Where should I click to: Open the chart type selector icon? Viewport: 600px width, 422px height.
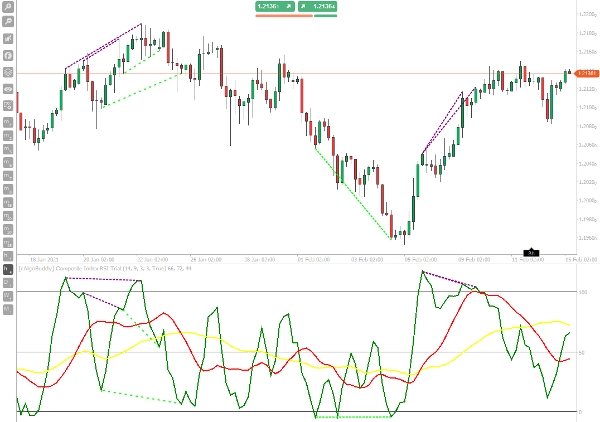click(8, 39)
